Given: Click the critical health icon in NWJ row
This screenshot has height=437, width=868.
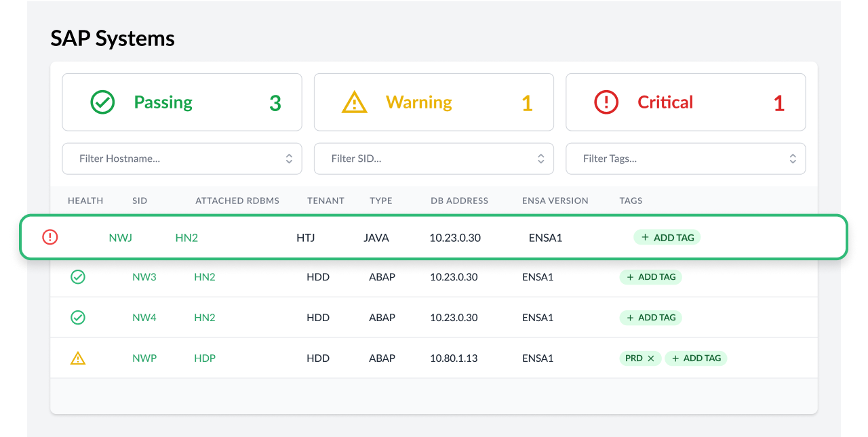Looking at the screenshot, I should (x=50, y=237).
